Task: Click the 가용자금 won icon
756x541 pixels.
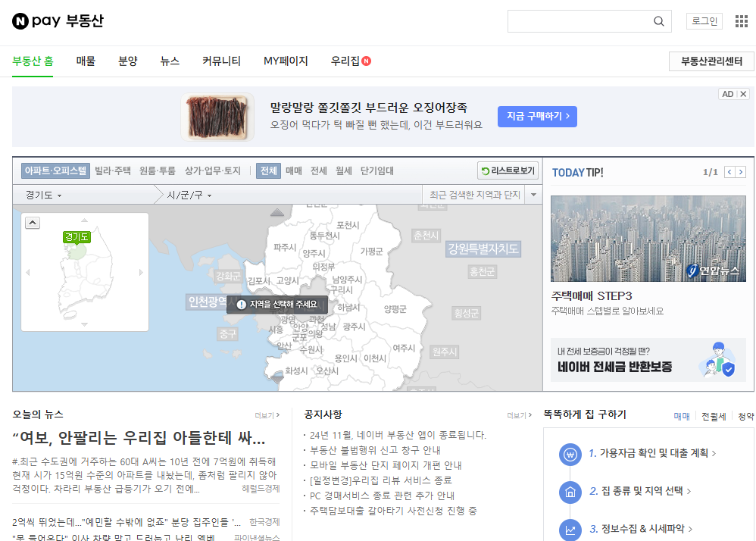Action: 570,454
